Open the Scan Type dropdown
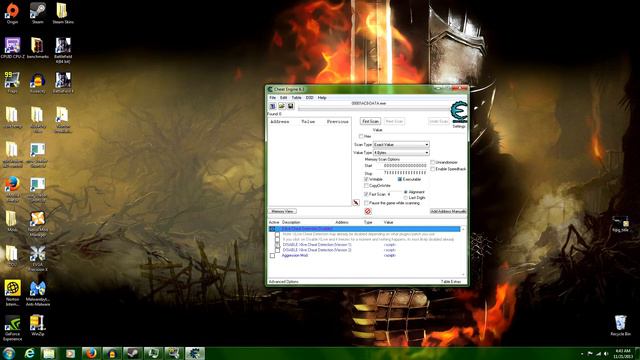 401,144
